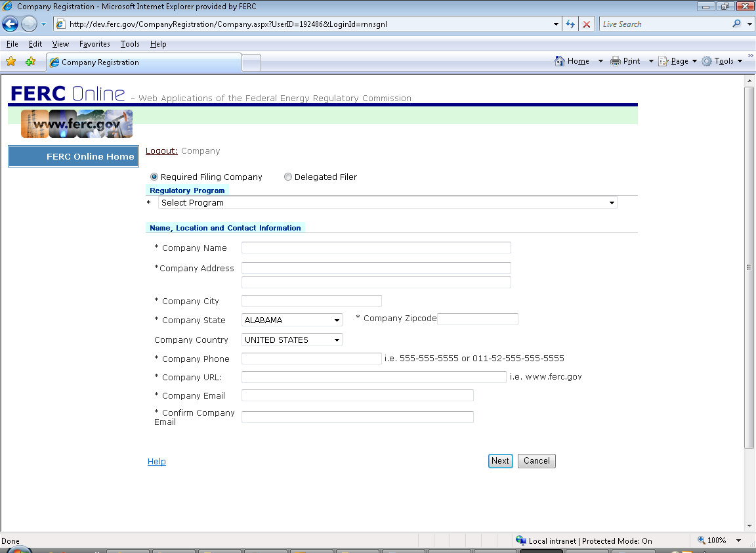Click the second Company Address line field
The width and height of the screenshot is (756, 553).
click(x=376, y=282)
